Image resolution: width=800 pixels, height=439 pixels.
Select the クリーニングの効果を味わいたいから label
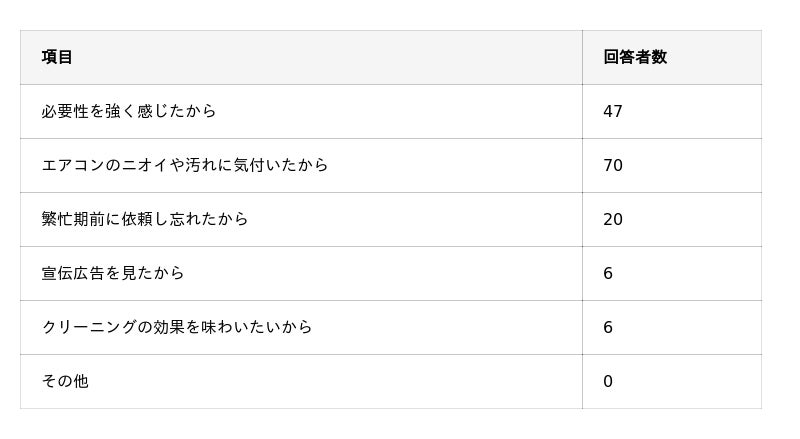pos(177,327)
